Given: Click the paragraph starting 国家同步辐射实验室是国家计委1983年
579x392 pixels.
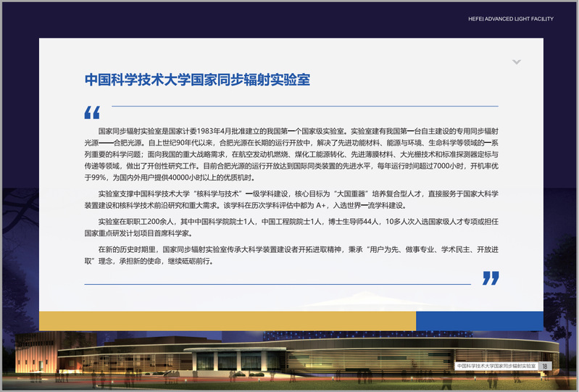Looking at the screenshot, I should (x=291, y=154).
